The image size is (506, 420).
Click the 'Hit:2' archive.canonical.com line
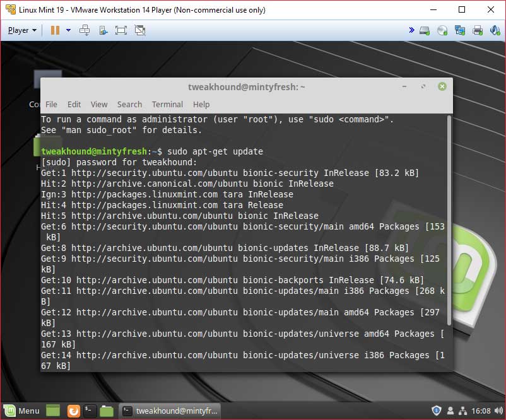pyautogui.click(x=187, y=184)
